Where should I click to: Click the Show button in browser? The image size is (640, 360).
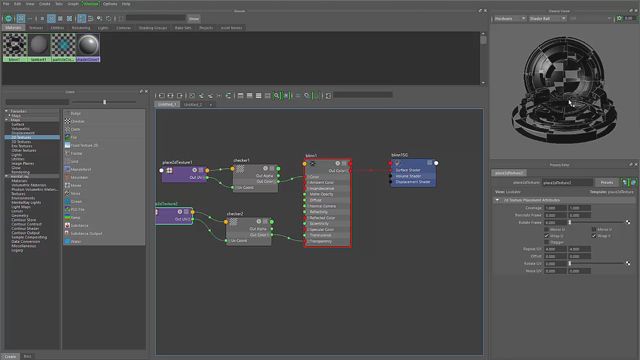[x=194, y=19]
